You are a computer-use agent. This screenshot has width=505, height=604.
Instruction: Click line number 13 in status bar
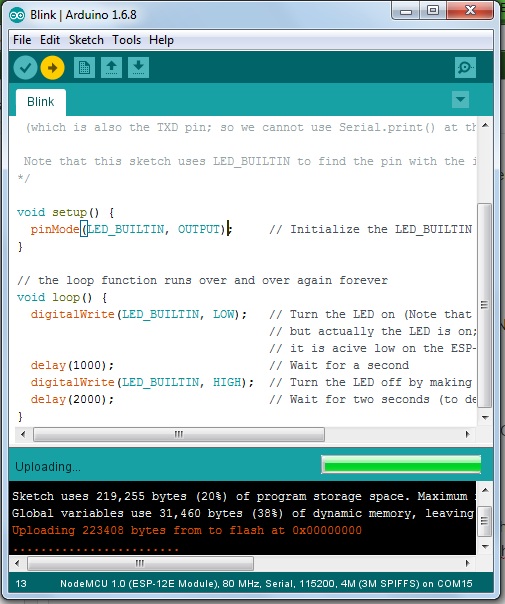tap(21, 584)
